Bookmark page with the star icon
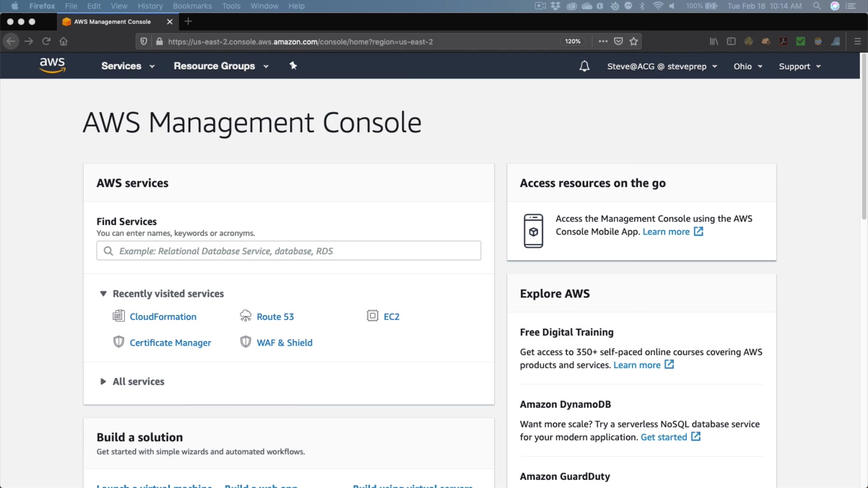The image size is (868, 488). pyautogui.click(x=633, y=42)
